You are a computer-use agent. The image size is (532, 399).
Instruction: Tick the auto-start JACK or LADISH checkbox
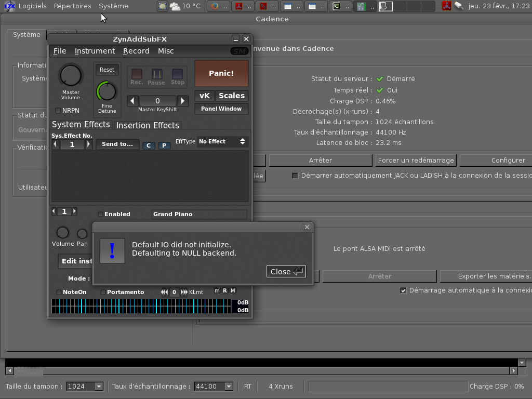pos(295,176)
